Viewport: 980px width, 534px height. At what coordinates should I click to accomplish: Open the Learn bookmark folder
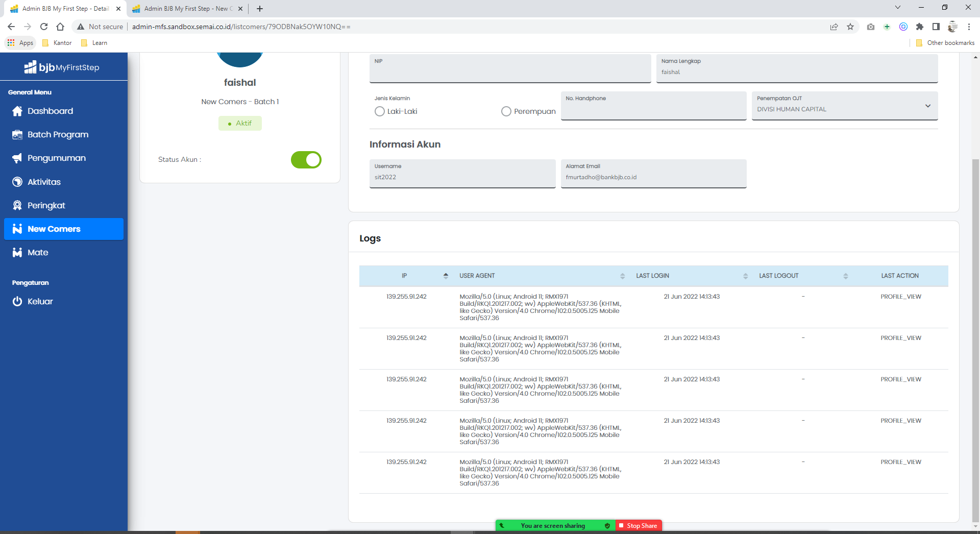[94, 43]
